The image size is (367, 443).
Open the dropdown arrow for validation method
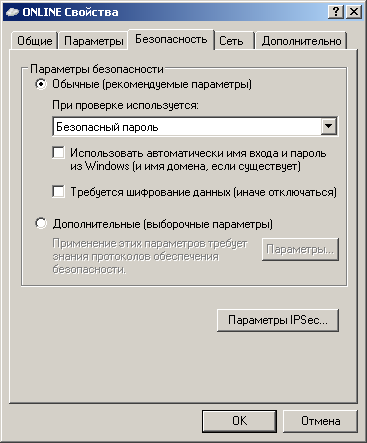329,126
